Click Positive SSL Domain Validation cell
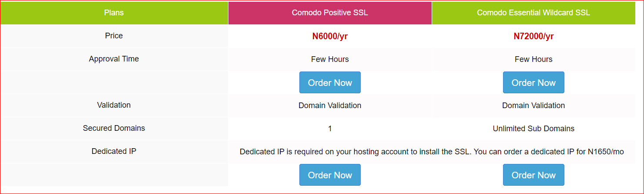644x194 pixels. (330, 106)
